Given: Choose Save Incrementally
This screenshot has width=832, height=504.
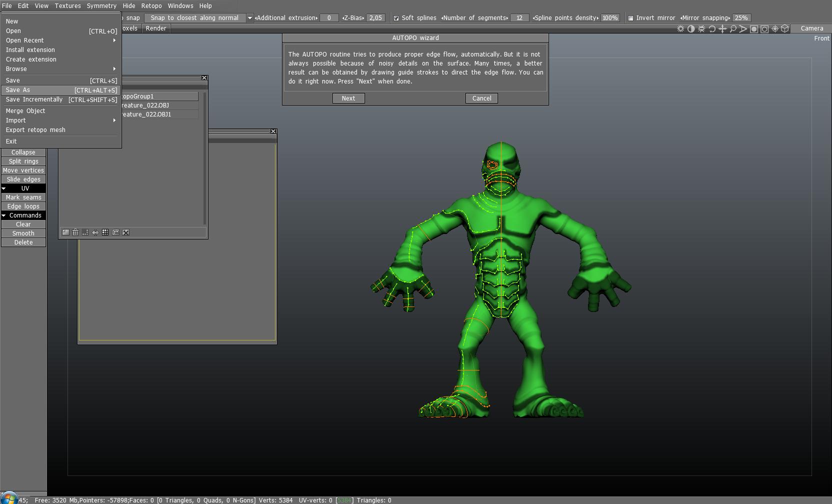Looking at the screenshot, I should [60, 99].
